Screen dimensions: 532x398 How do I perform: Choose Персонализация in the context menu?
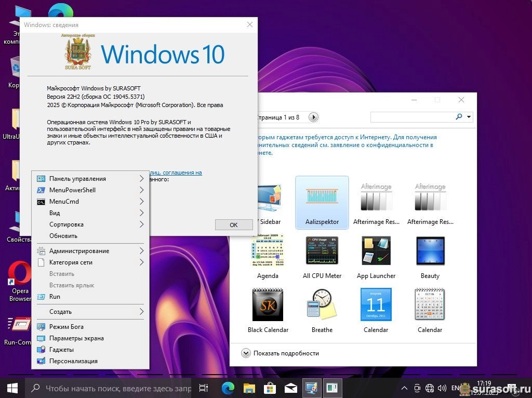73,361
